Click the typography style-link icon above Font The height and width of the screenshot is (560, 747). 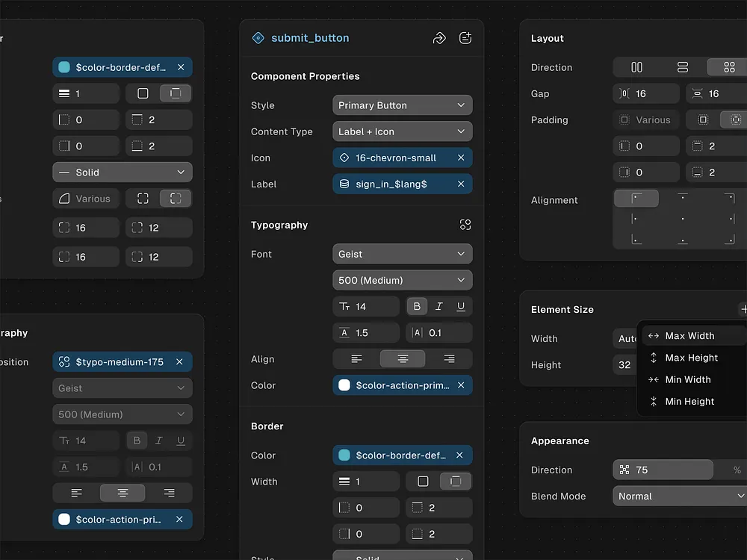click(x=465, y=224)
